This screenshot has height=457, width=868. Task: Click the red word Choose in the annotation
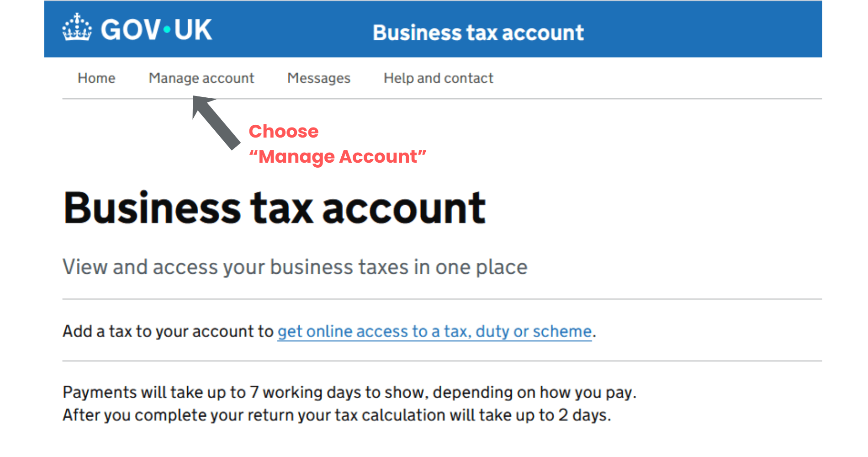click(x=283, y=132)
